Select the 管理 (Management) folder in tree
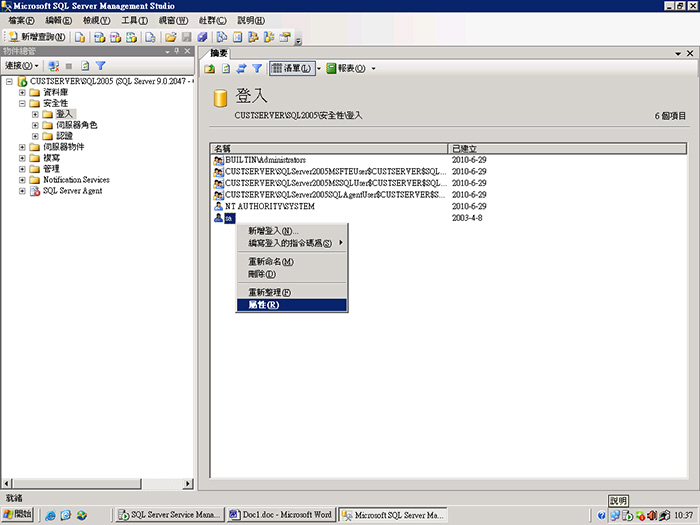This screenshot has height=525, width=700. (51, 169)
